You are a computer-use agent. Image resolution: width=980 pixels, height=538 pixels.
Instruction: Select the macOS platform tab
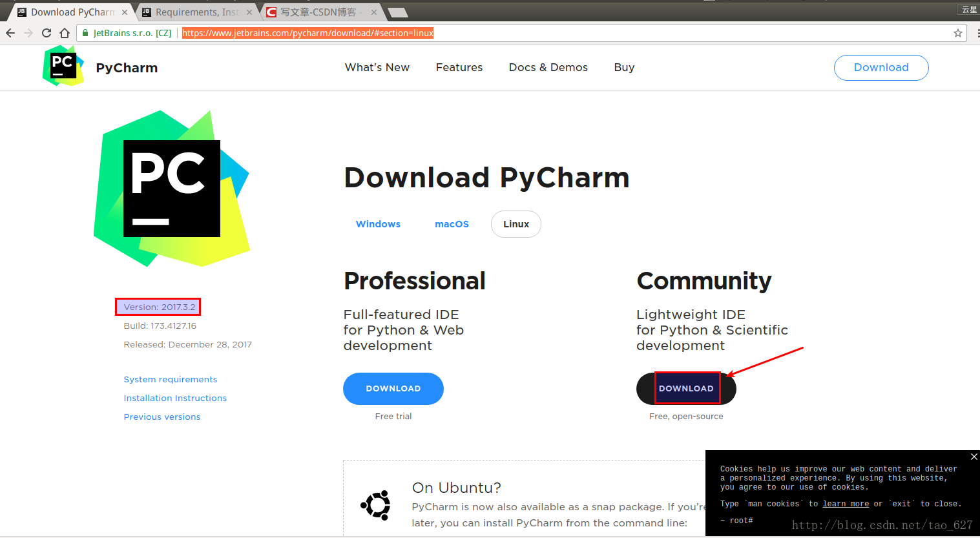(452, 224)
